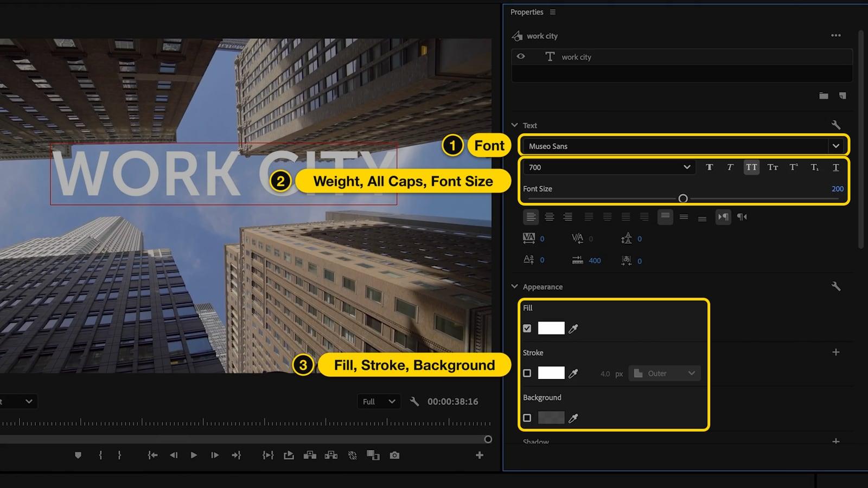Click the Add Marker icon in transport controls
The height and width of the screenshot is (488, 868).
click(78, 455)
